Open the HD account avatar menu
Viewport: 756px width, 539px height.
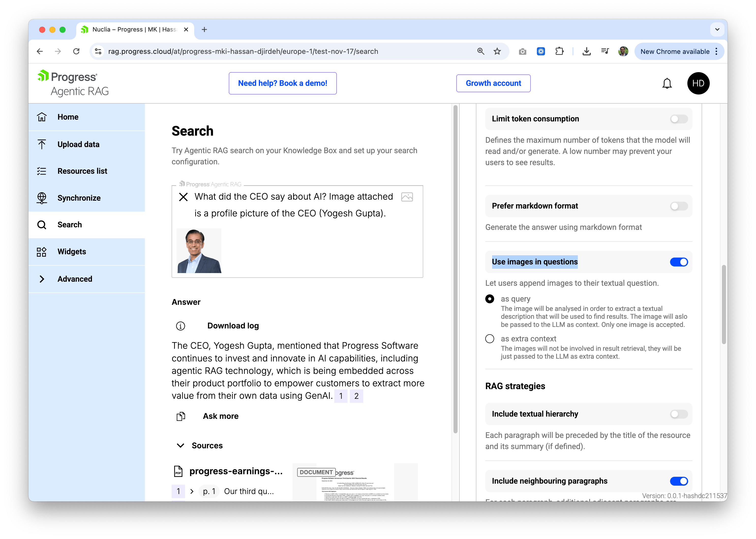698,83
